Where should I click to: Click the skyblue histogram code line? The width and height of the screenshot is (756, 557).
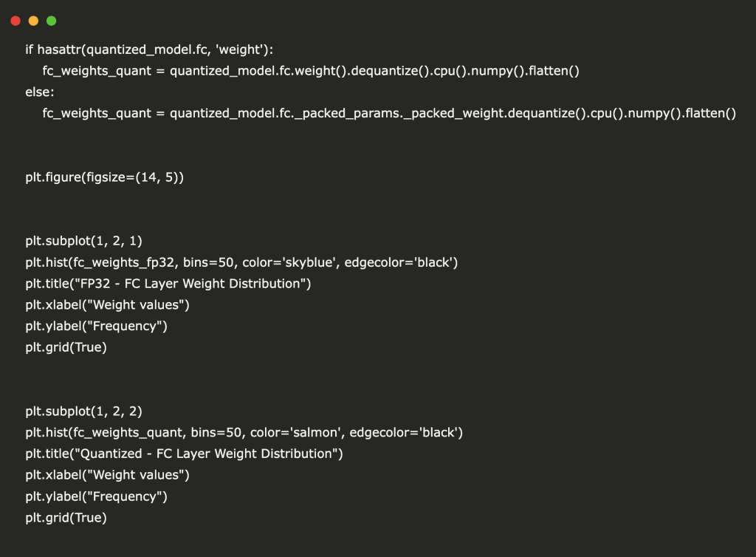[241, 262]
